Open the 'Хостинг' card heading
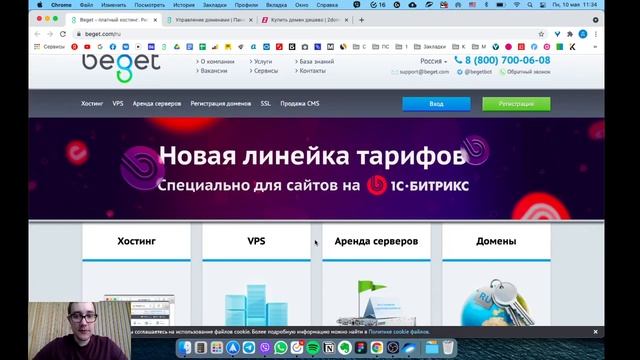 [136, 241]
